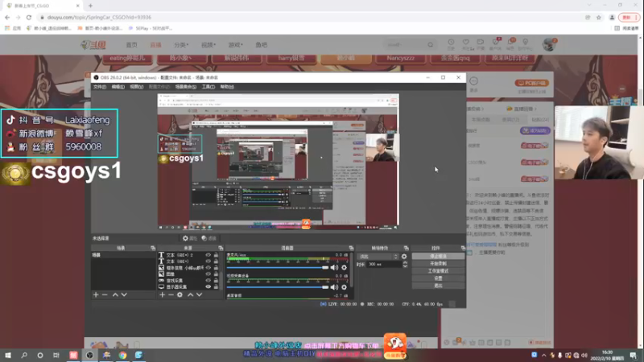Open scene transition properties gear

click(404, 257)
